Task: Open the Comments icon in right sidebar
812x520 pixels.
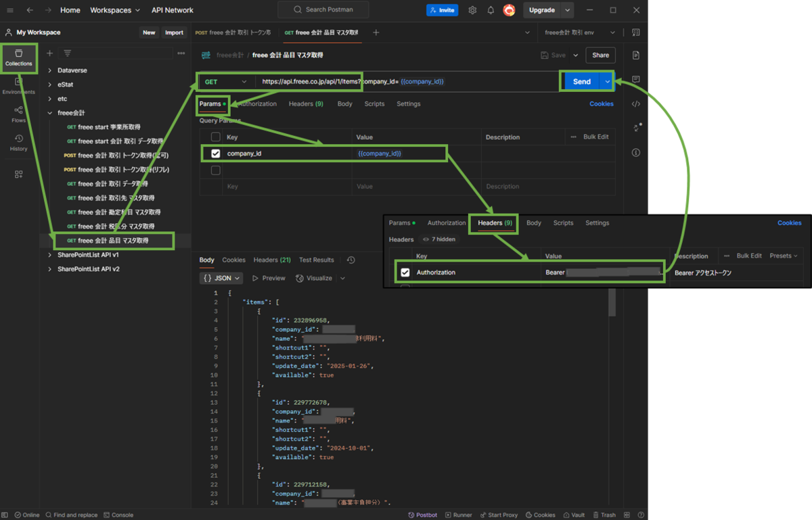Action: pyautogui.click(x=635, y=80)
